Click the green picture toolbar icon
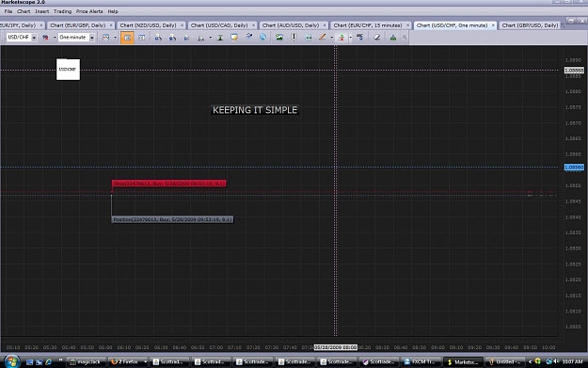Viewport: 588px width, 368px height. [x=279, y=37]
